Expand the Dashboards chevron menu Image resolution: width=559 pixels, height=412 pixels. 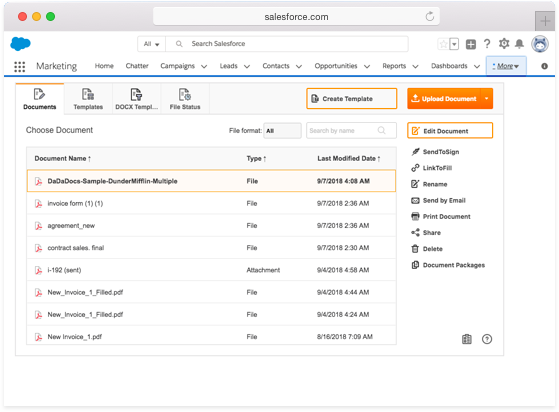477,66
